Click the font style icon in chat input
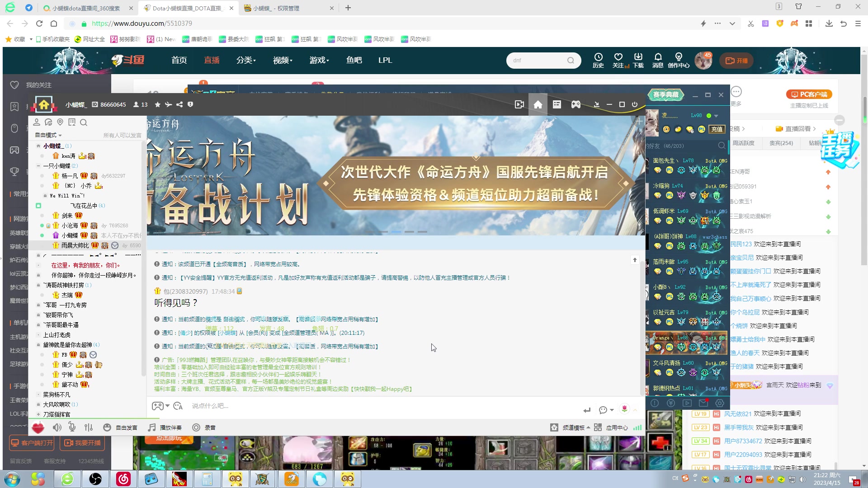868x488 pixels. (x=178, y=406)
